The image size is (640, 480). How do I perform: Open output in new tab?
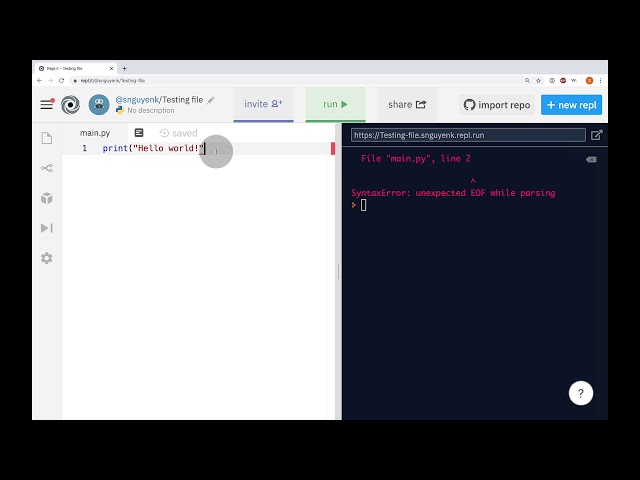(596, 135)
